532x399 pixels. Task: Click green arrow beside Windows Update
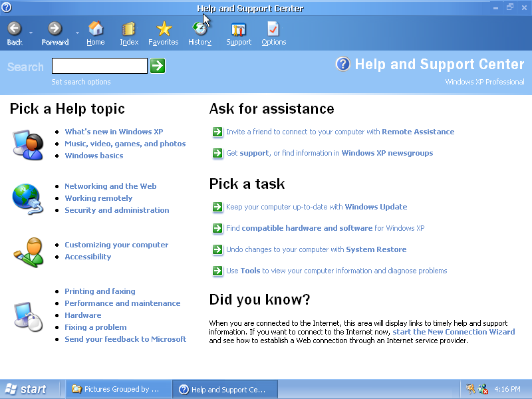coord(217,207)
